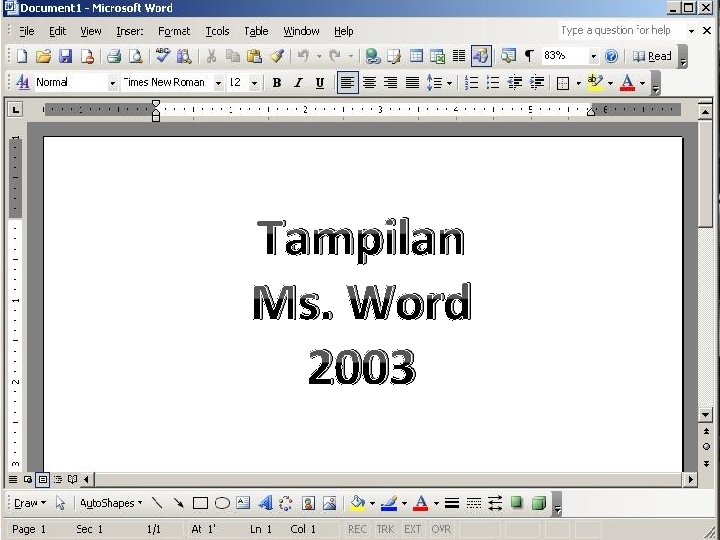
Task: Insert a table
Action: (416, 56)
